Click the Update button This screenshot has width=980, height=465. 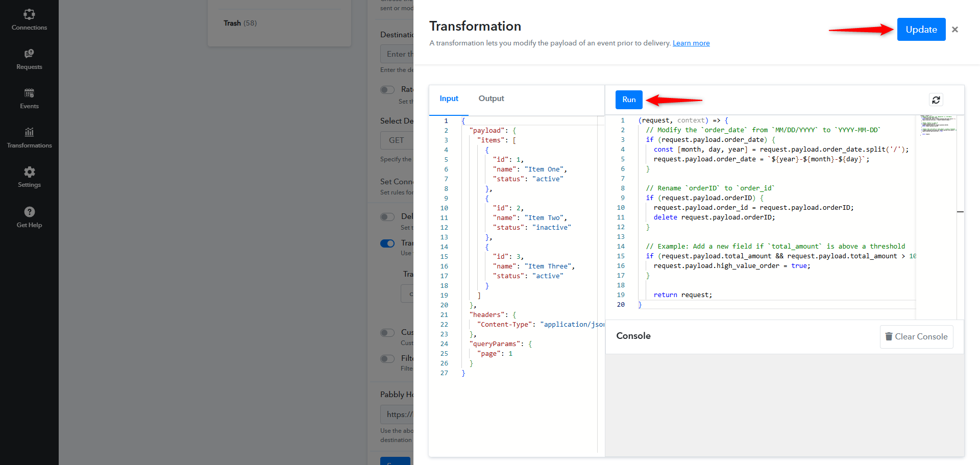(x=921, y=30)
